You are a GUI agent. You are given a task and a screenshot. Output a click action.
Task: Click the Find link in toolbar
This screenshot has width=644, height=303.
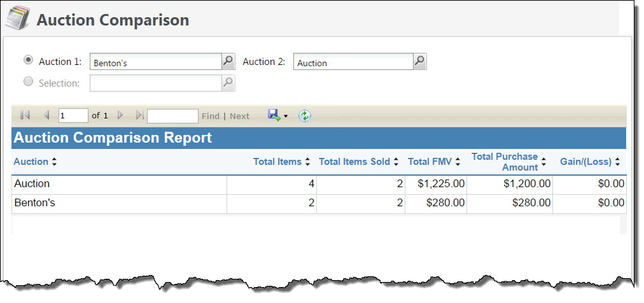click(210, 116)
